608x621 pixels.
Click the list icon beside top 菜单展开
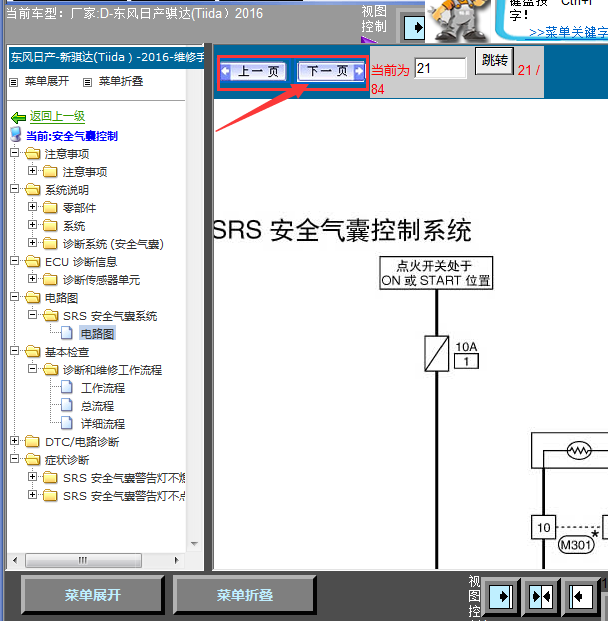click(14, 82)
